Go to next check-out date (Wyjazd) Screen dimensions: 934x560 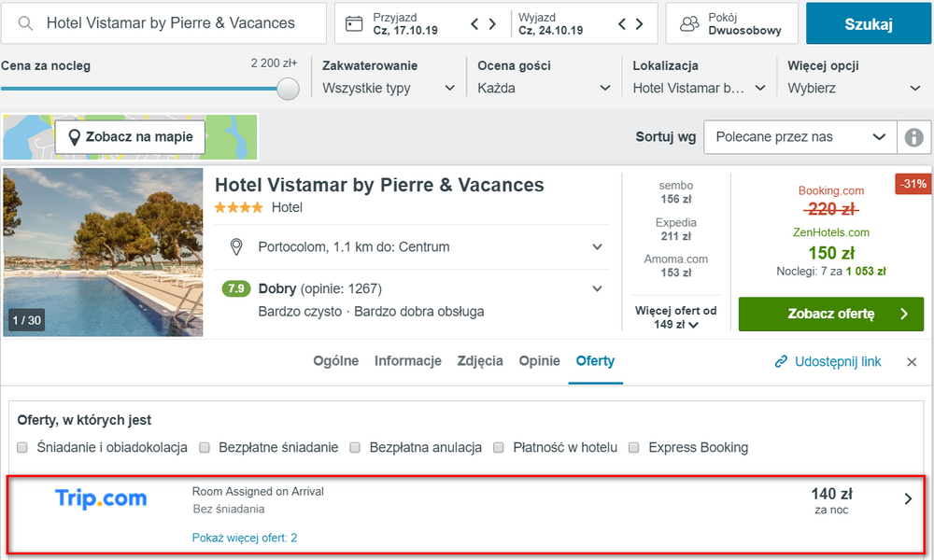[x=639, y=24]
